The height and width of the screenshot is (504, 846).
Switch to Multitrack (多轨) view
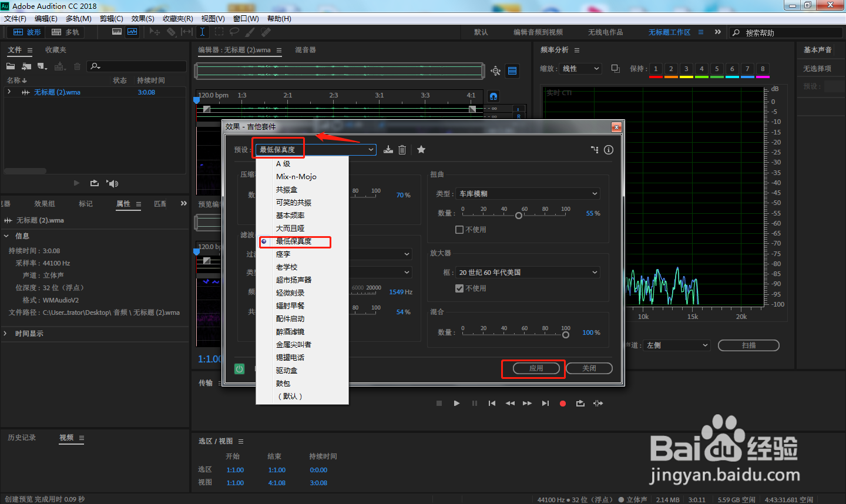tap(65, 32)
